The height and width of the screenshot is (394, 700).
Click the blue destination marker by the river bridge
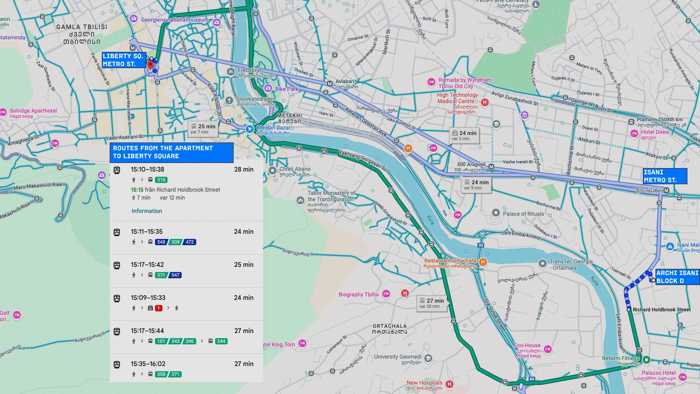[250, 129]
